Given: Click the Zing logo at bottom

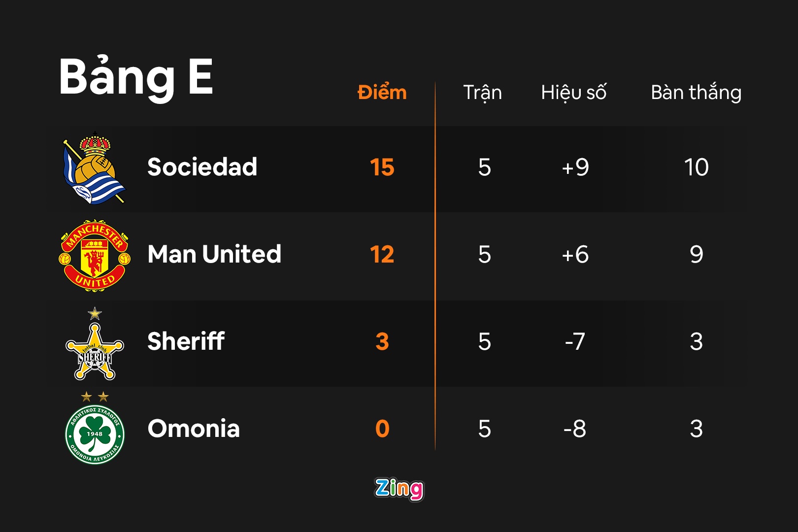Looking at the screenshot, I should (x=399, y=489).
